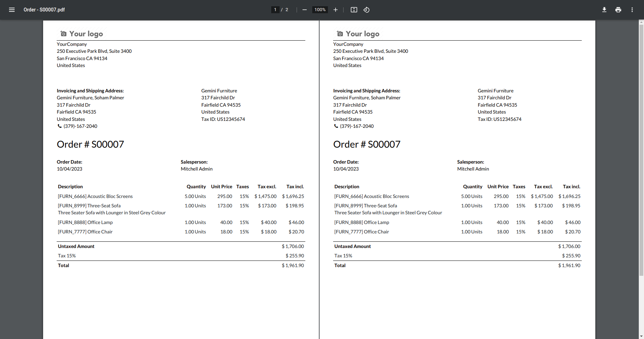
Task: Click 'Invoicing and Shipping Address:' on right page
Action: tap(367, 91)
